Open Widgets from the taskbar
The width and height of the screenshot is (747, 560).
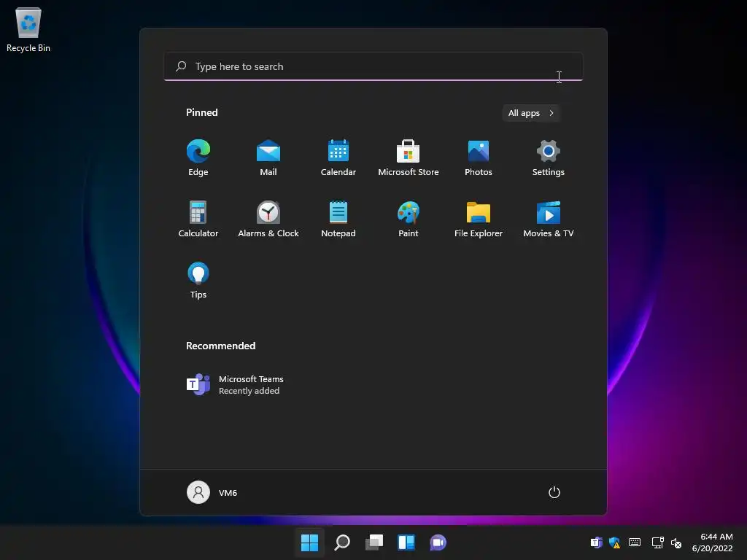(406, 542)
